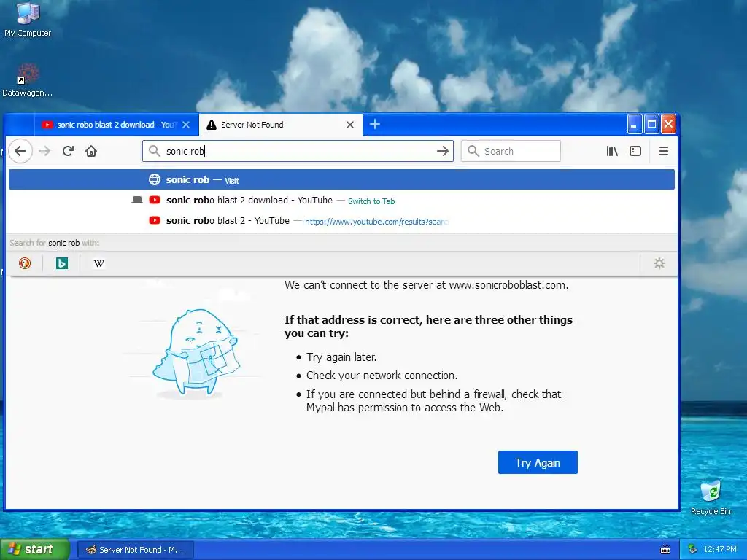The height and width of the screenshot is (560, 747).
Task: Click the forward navigation arrow
Action: pos(44,151)
